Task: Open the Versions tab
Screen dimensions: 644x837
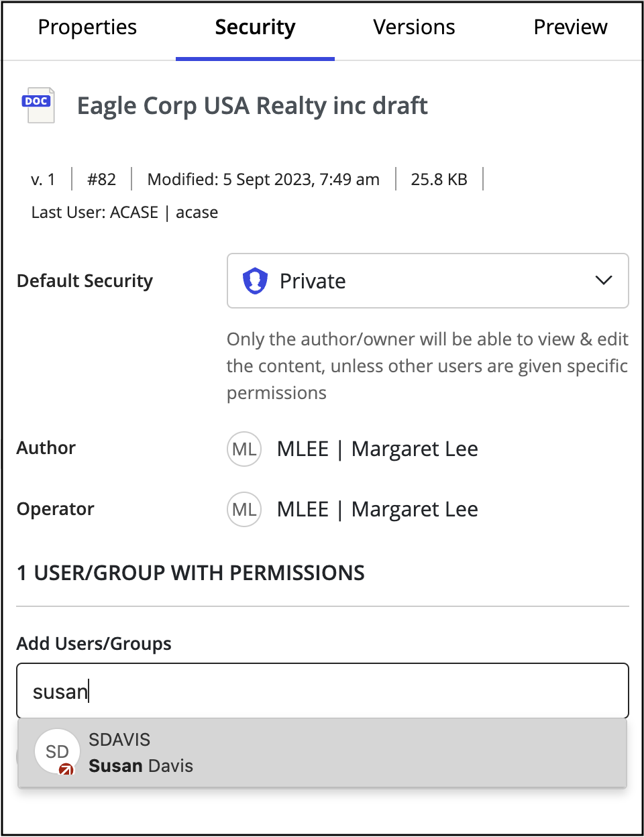Action: pyautogui.click(x=414, y=27)
